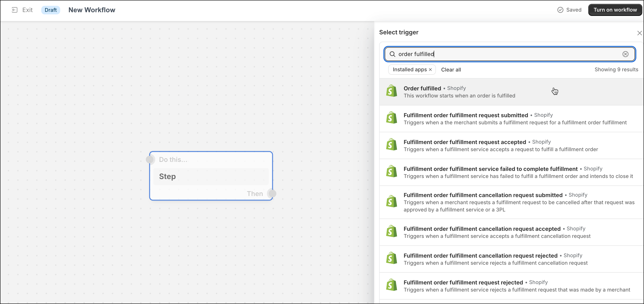The height and width of the screenshot is (304, 644).
Task: Select cancellation request rejected trigger title
Action: [x=480, y=255]
